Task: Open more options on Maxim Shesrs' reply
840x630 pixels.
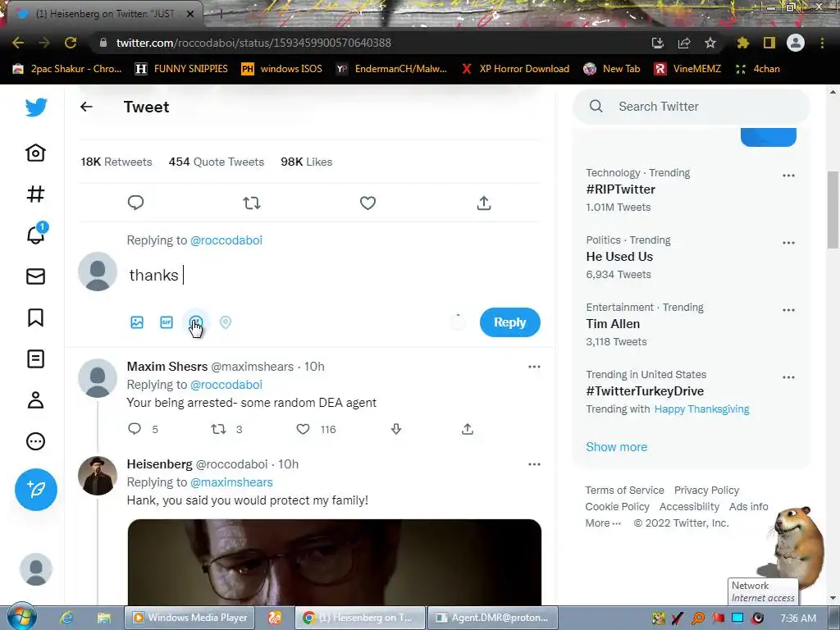Action: [534, 367]
